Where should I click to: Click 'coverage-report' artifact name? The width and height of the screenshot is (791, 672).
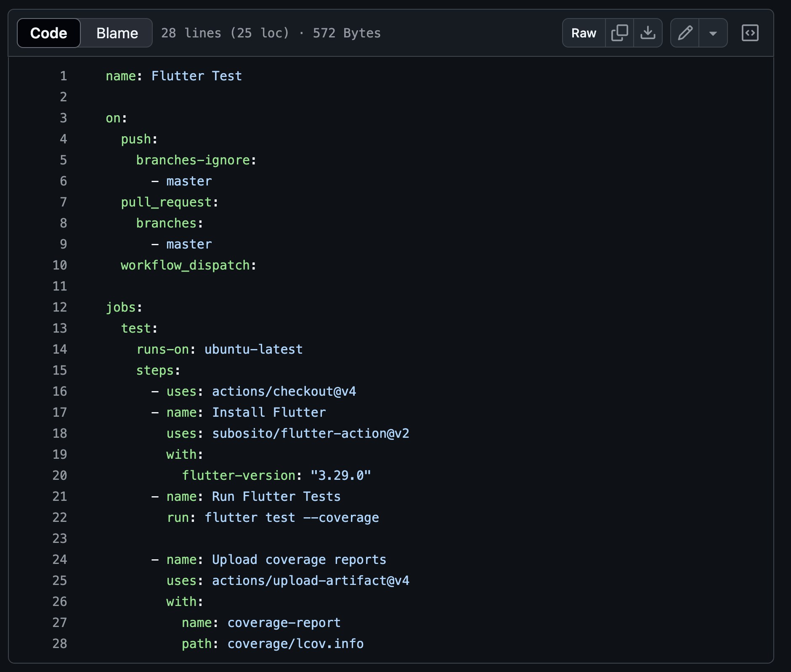284,623
